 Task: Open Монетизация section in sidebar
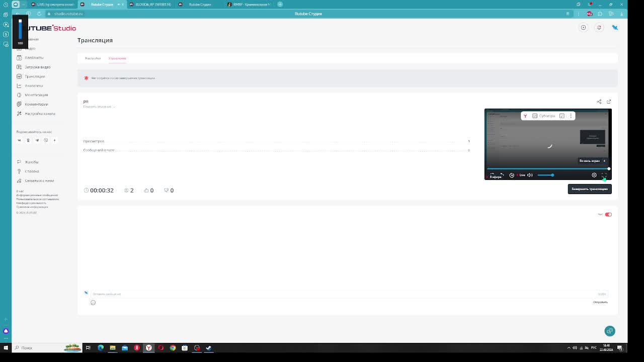pos(36,95)
